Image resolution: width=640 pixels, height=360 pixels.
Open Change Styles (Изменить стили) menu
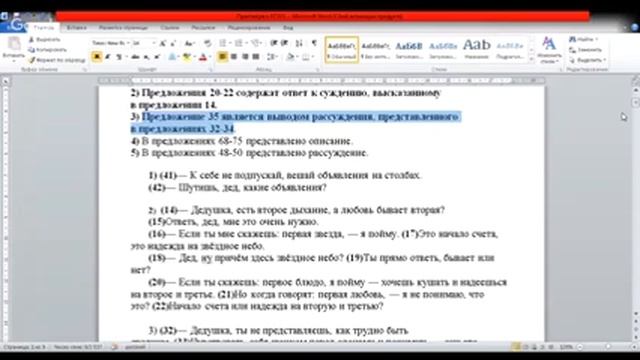click(549, 50)
